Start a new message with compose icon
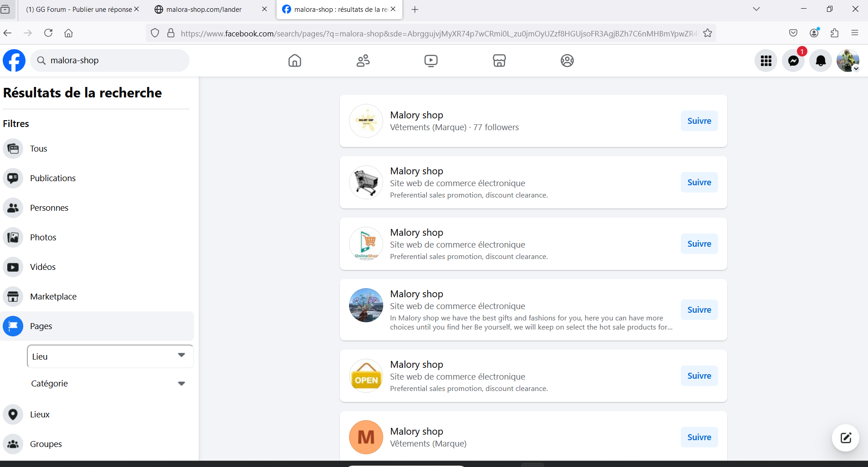This screenshot has width=868, height=467. pyautogui.click(x=846, y=438)
